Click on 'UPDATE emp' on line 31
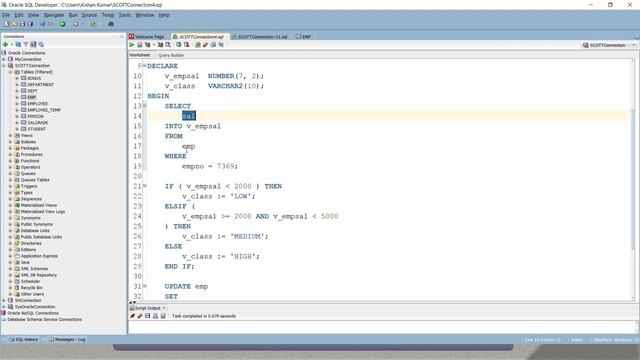The image size is (640, 360). pyautogui.click(x=186, y=287)
